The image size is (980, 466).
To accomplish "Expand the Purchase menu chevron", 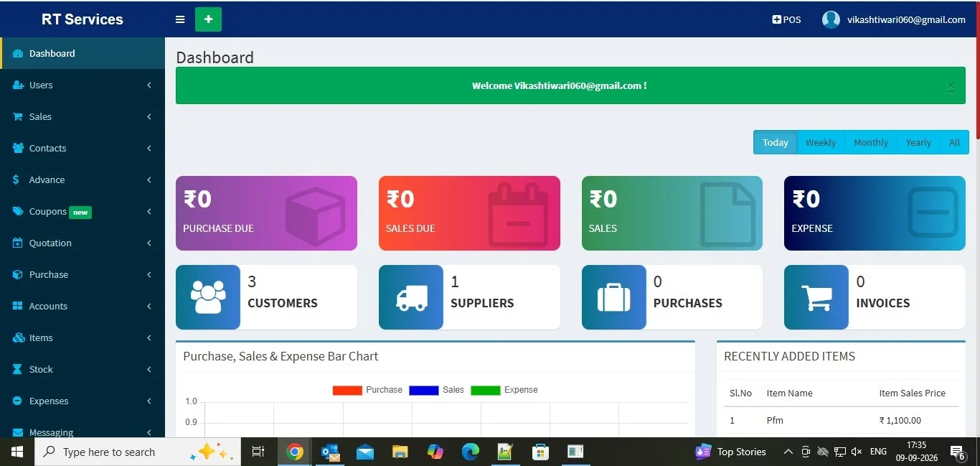I will (x=149, y=275).
